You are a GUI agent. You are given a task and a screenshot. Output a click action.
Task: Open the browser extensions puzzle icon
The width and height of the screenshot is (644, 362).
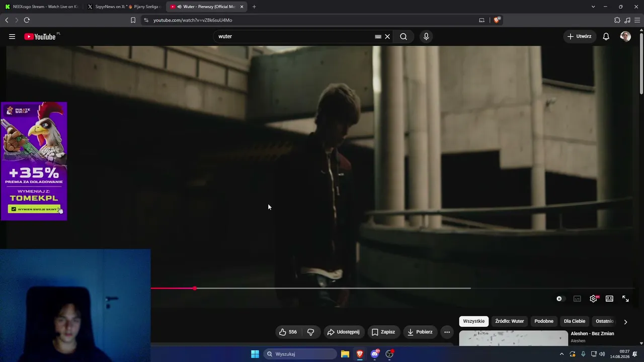pos(617,20)
